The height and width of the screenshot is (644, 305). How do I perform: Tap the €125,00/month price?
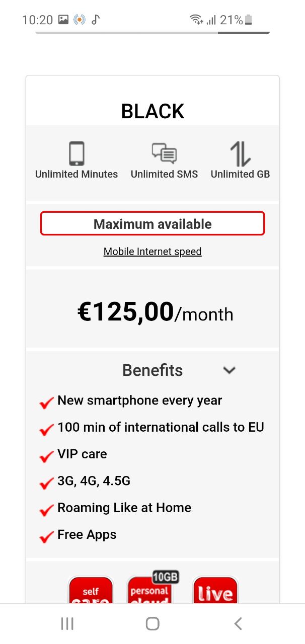[x=155, y=312]
